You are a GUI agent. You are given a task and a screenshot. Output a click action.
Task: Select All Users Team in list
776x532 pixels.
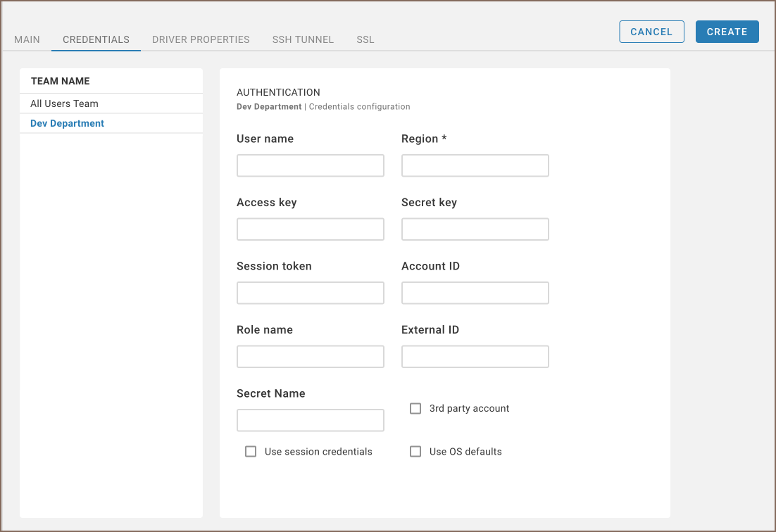(64, 103)
